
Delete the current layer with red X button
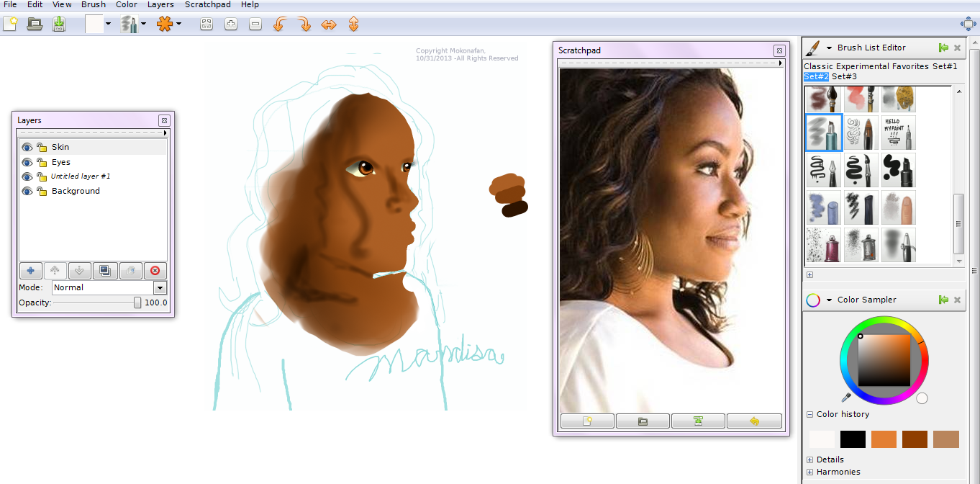(155, 271)
